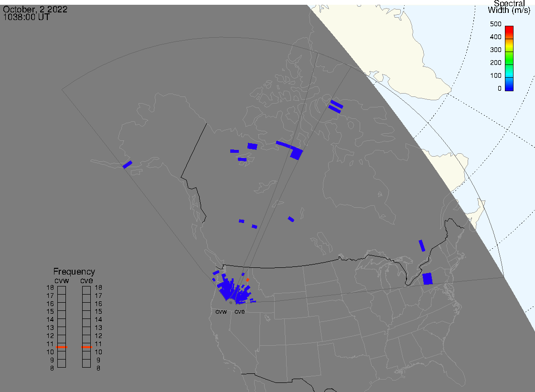Click the red-orange data cell near cve radar
535x392 pixels.
click(x=247, y=280)
